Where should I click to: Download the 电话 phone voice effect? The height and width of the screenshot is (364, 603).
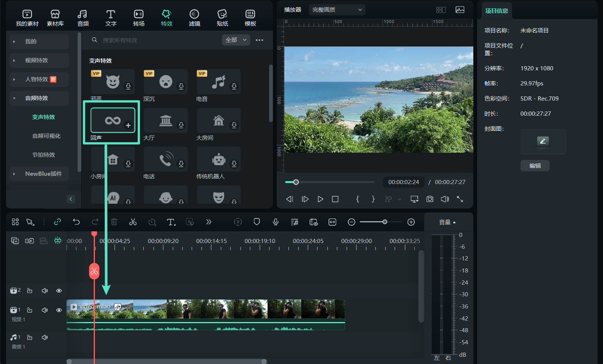181,164
